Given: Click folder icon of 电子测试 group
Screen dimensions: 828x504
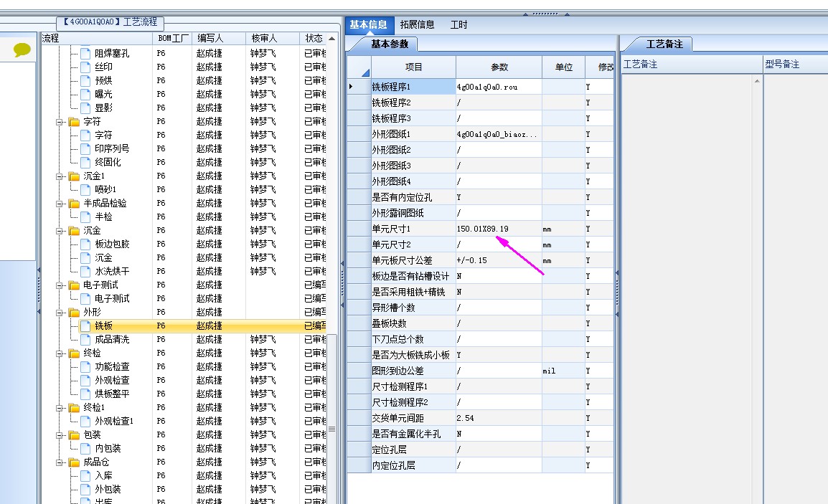Looking at the screenshot, I should (x=74, y=285).
